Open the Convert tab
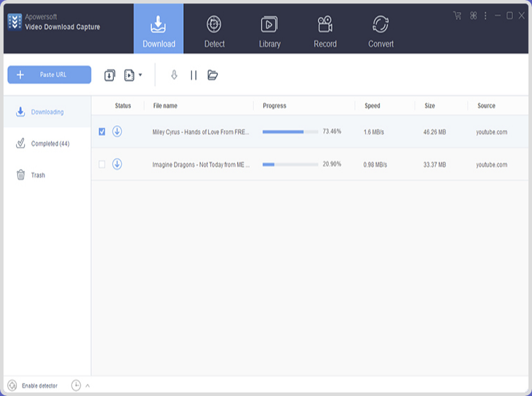Image resolution: width=532 pixels, height=396 pixels. pos(381,32)
